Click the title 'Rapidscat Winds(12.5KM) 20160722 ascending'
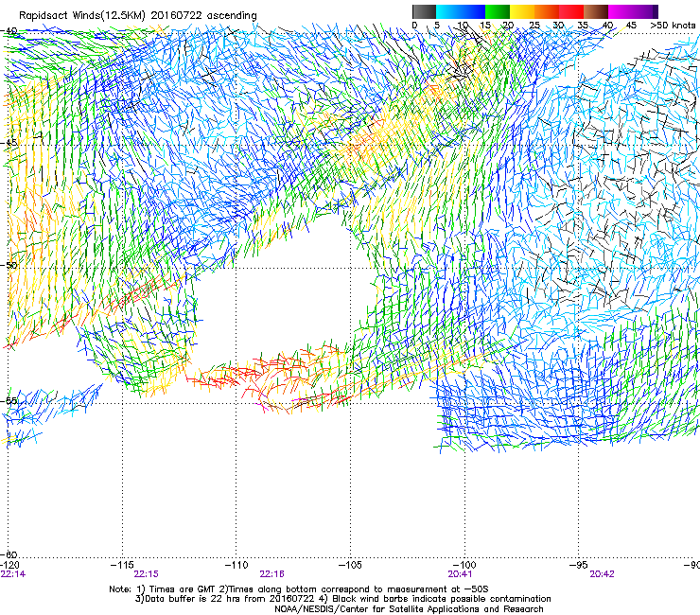700x615 pixels. tap(138, 15)
